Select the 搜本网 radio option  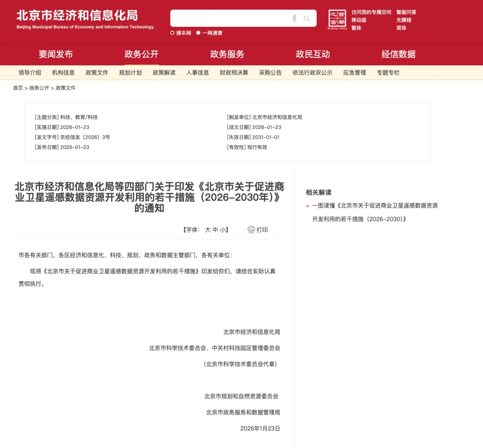(172, 33)
